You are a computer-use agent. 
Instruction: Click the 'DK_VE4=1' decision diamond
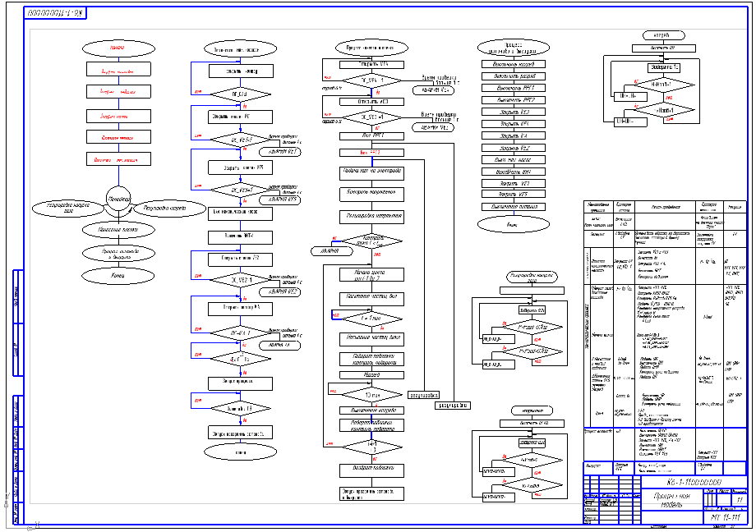(x=371, y=80)
